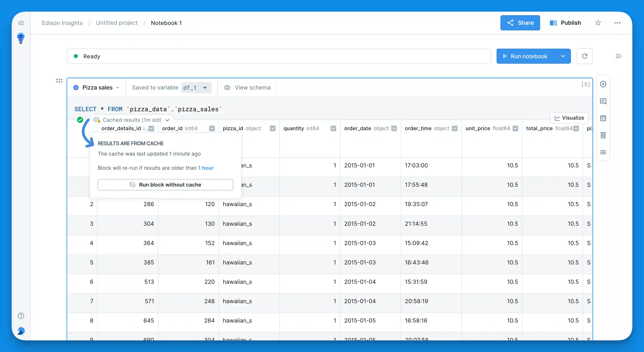The height and width of the screenshot is (352, 644).
Task: Click Run block without cache button
Action: coord(165,185)
